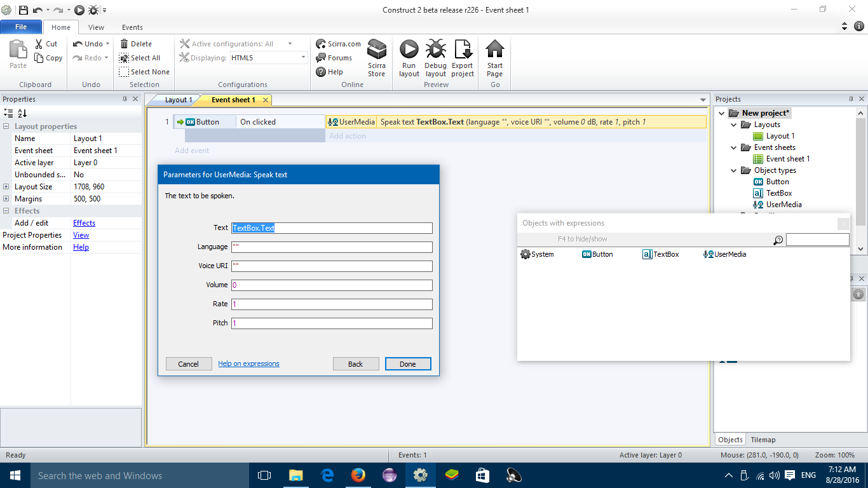This screenshot has width=868, height=488.
Task: Click the Done button in dialog
Action: pos(408,364)
